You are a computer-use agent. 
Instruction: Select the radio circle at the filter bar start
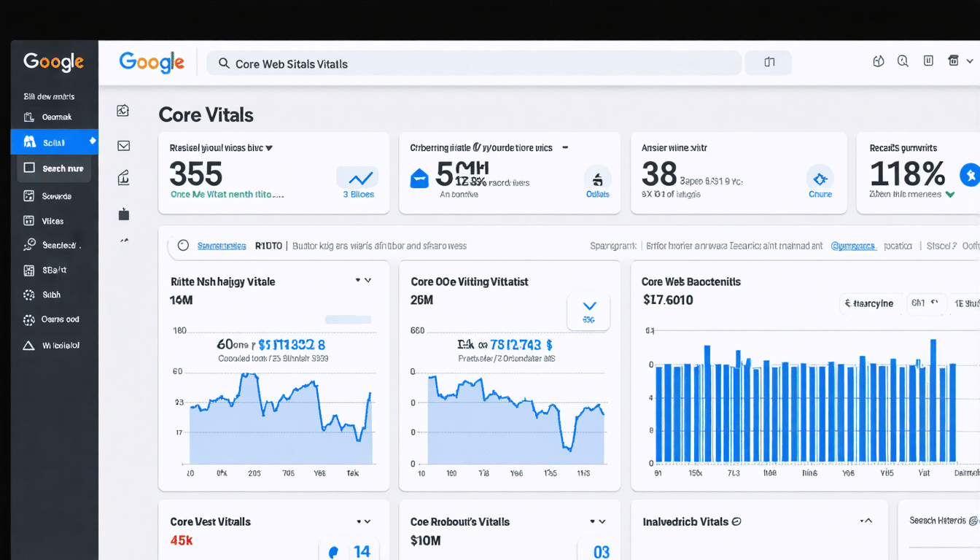tap(183, 246)
